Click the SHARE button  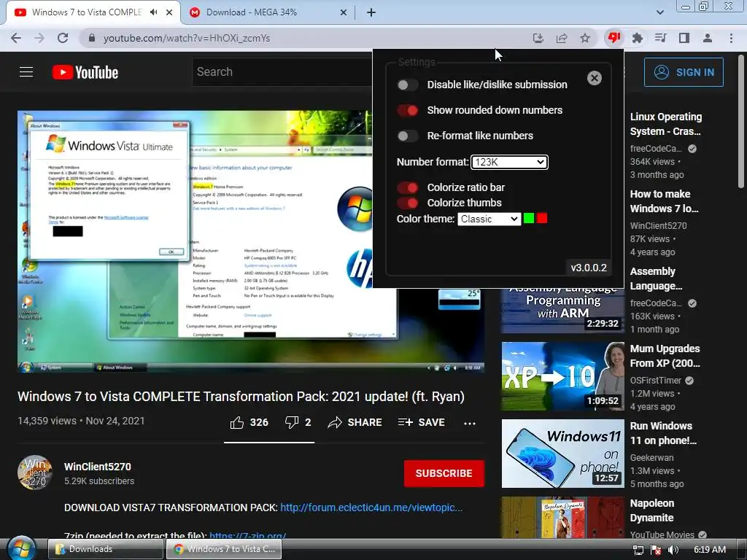(x=355, y=422)
